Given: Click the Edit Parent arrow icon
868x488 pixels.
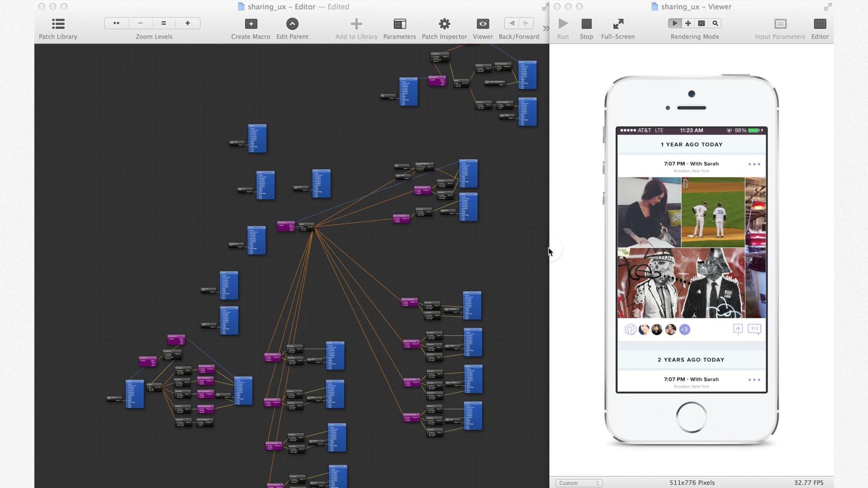Looking at the screenshot, I should pos(292,24).
